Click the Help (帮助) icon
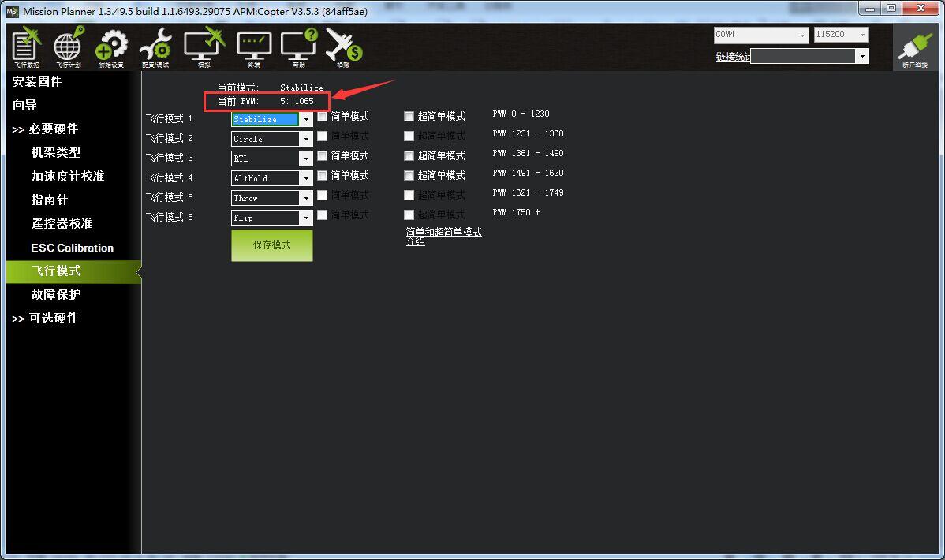 299,47
